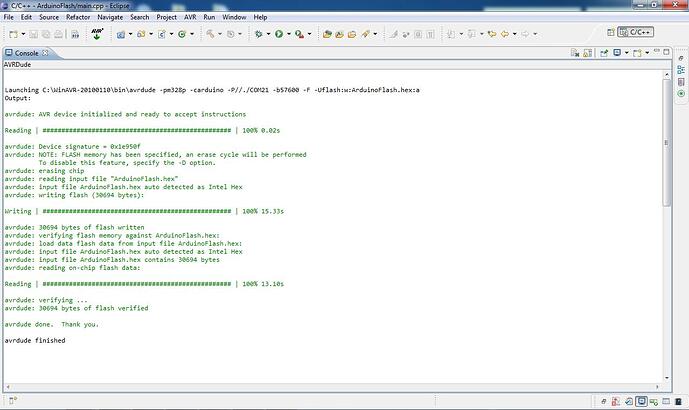Click the red Problems icon in status bar
Image resolution: width=689 pixels, height=410 pixels.
tap(616, 401)
